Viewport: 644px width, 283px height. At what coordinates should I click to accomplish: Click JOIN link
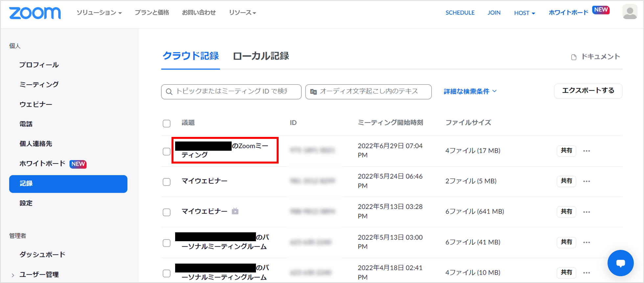[494, 13]
